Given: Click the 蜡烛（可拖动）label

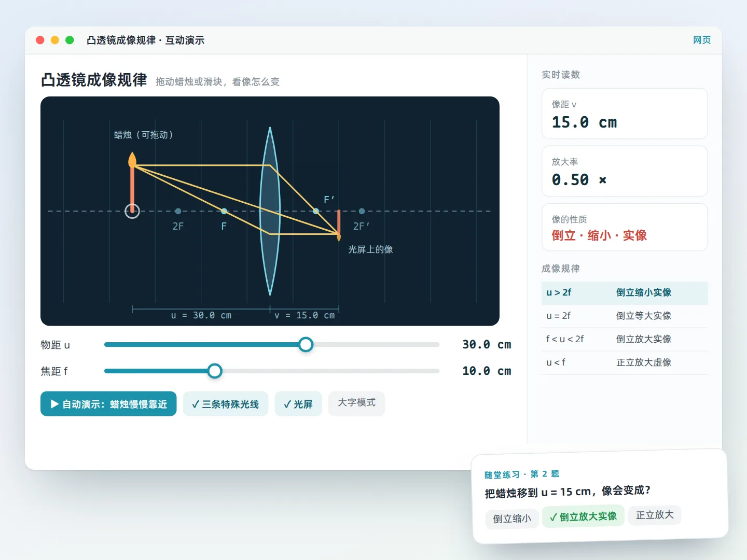Looking at the screenshot, I should (x=144, y=135).
